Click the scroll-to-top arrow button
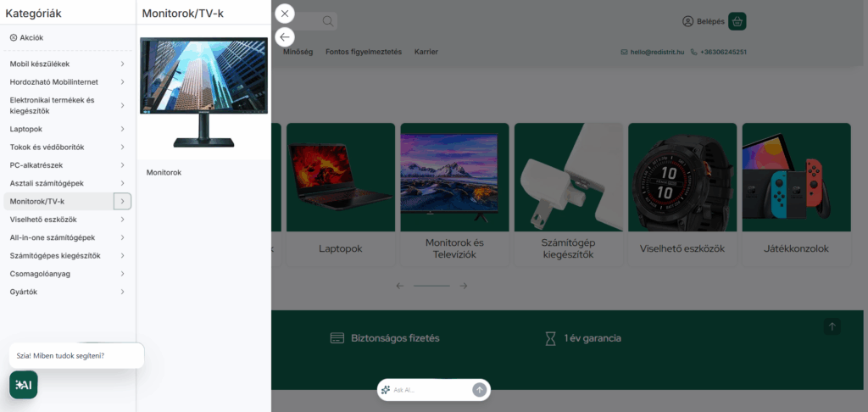The width and height of the screenshot is (868, 412). coord(832,326)
